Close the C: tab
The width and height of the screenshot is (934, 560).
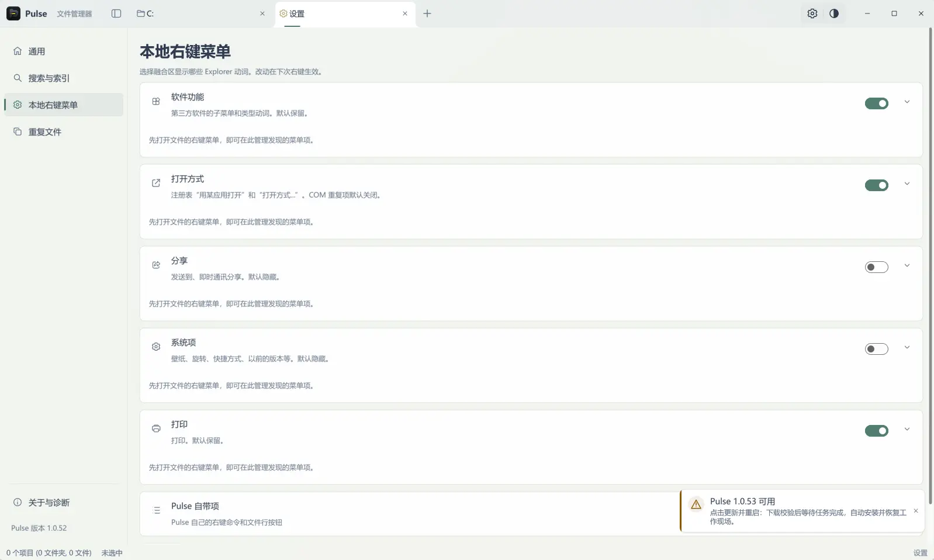coord(262,13)
